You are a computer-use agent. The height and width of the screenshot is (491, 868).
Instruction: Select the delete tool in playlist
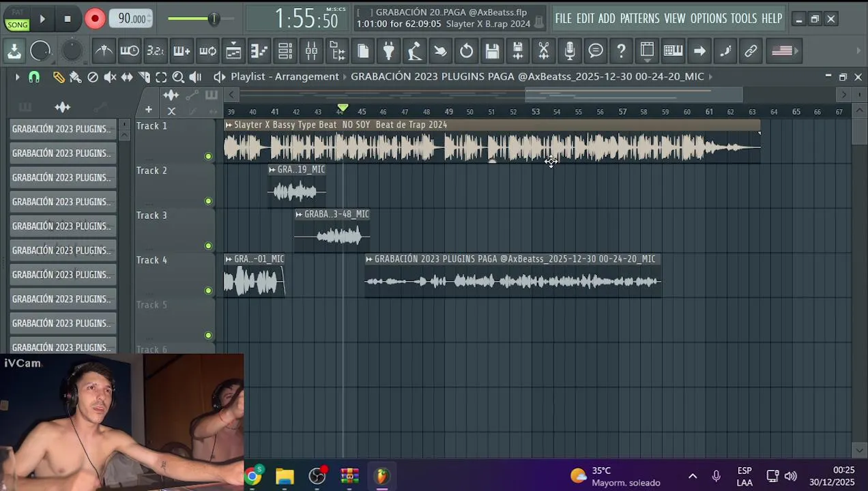tap(93, 77)
